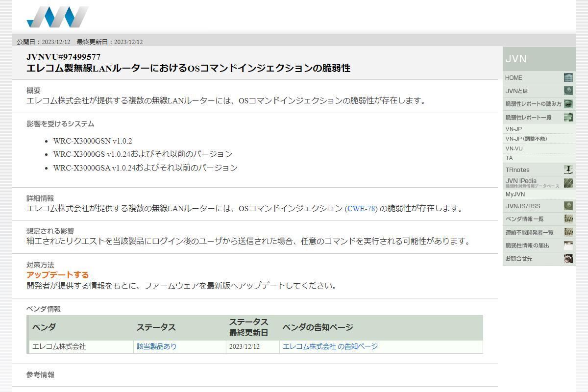588x392 pixels.
Task: Click the JVN sidebar header
Action: coord(539,59)
